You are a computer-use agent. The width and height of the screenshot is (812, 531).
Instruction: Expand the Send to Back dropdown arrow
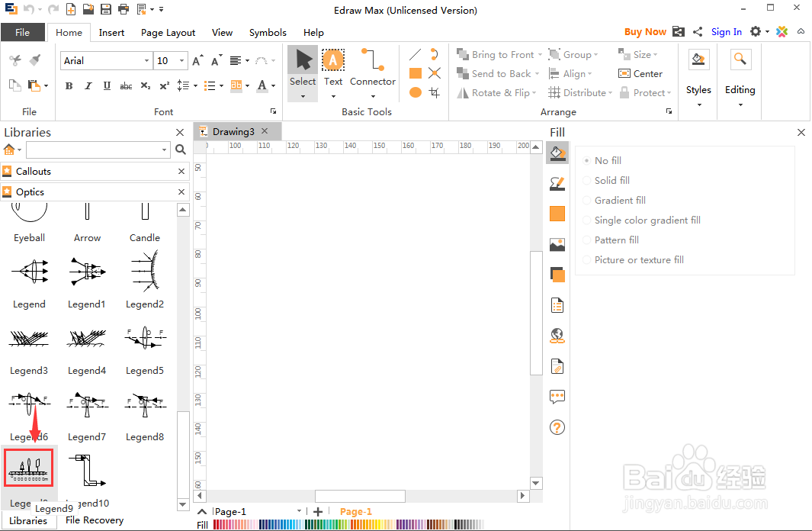pos(537,73)
